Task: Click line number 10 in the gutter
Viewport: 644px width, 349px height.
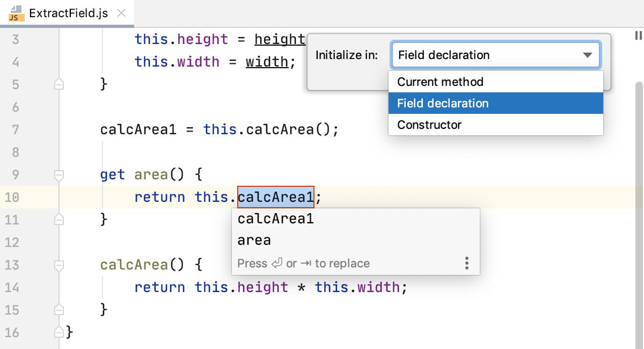Action: click(x=13, y=197)
